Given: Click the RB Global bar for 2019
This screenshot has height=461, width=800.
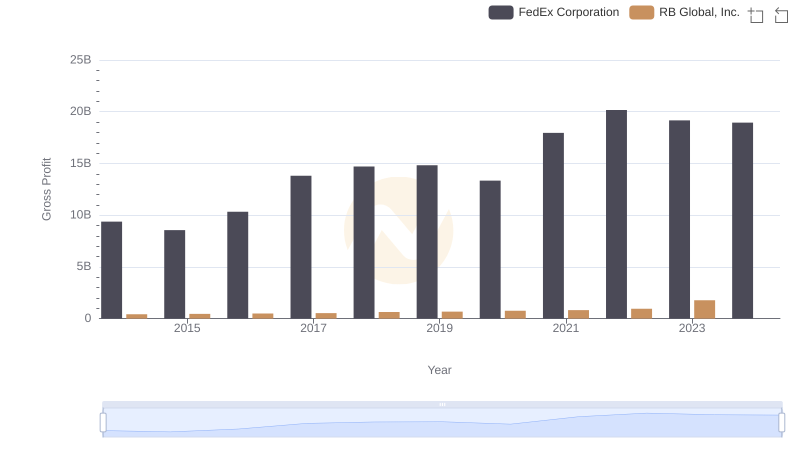Looking at the screenshot, I should (x=452, y=315).
